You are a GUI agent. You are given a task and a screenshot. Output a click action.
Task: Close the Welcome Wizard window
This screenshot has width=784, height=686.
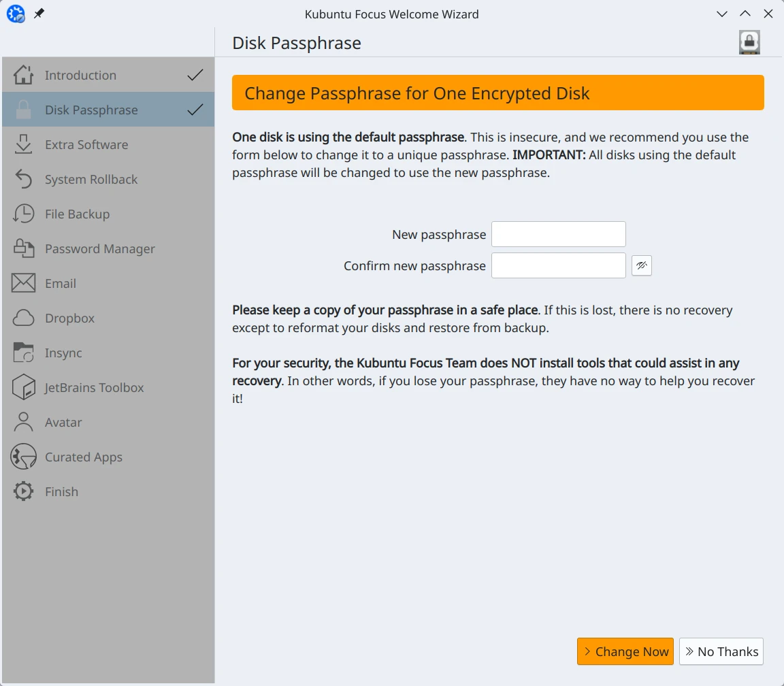click(x=768, y=14)
